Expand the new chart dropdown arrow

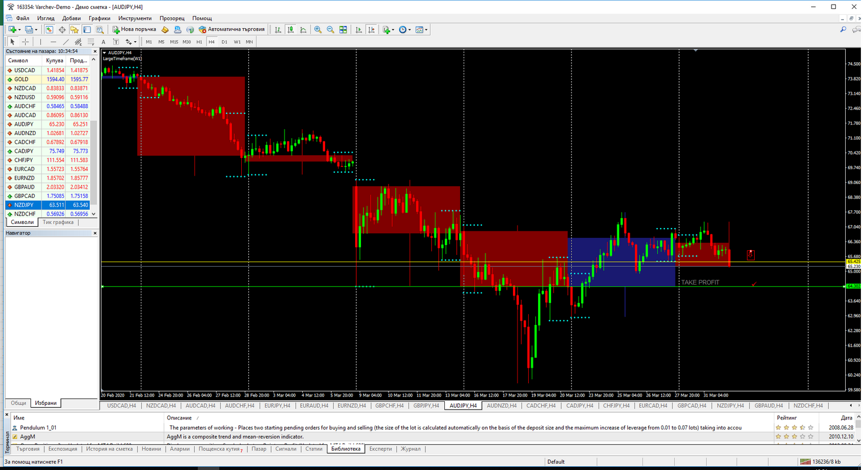click(19, 29)
